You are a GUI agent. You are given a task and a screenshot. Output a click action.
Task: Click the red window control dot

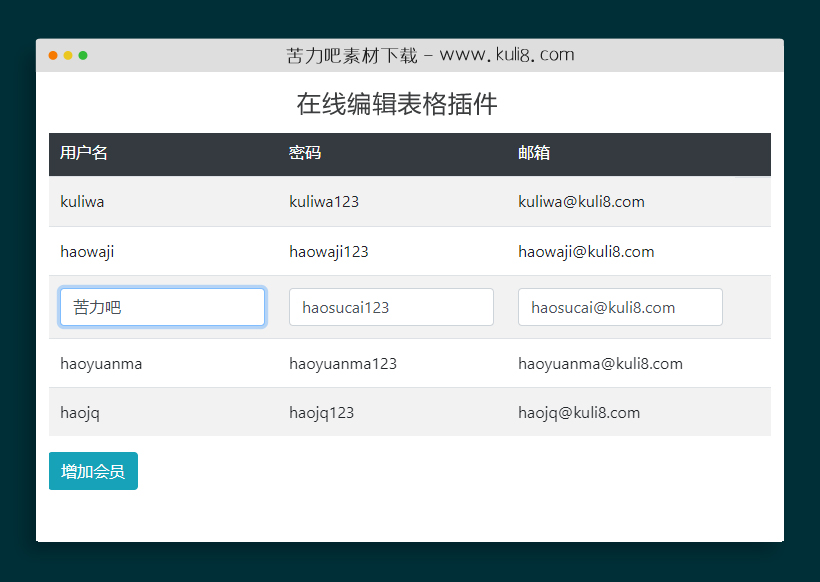point(52,56)
